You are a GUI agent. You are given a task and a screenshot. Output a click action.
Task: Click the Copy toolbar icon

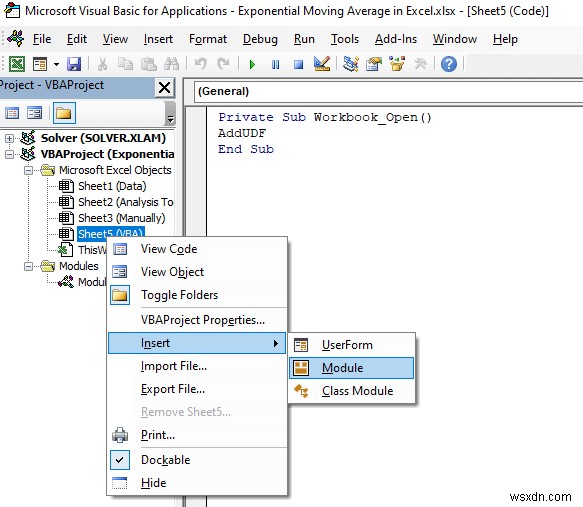pos(125,64)
